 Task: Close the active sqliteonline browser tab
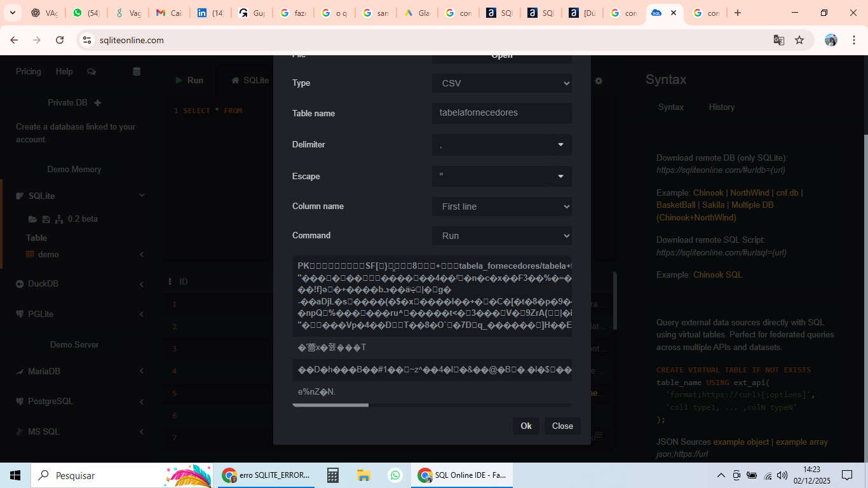pyautogui.click(x=674, y=13)
